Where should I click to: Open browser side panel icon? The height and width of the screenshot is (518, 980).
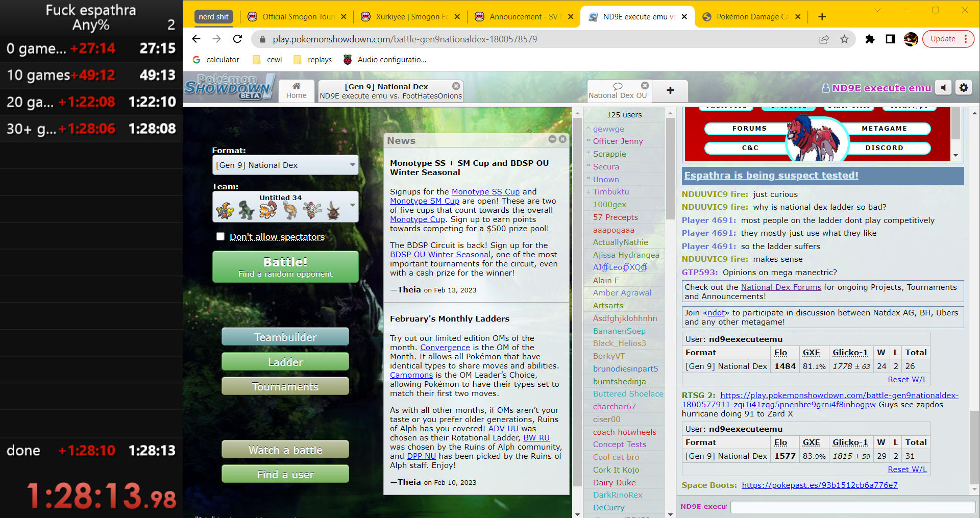tap(890, 39)
